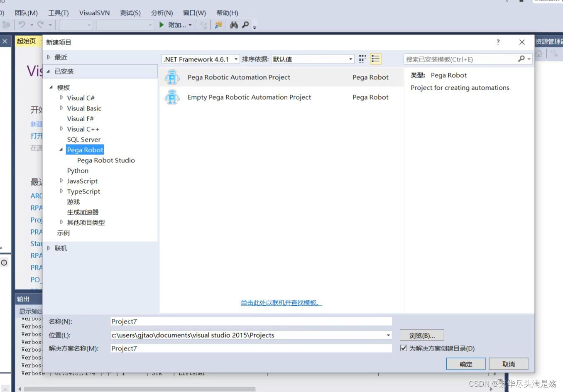Collapse the 模板 tree node
This screenshot has width=563, height=392.
click(x=51, y=87)
